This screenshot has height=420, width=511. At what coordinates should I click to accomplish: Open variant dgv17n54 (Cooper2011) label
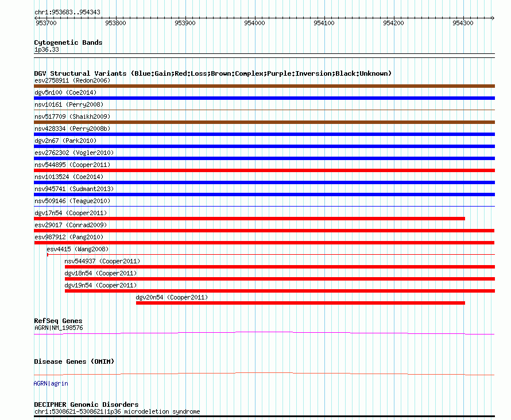[71, 213]
